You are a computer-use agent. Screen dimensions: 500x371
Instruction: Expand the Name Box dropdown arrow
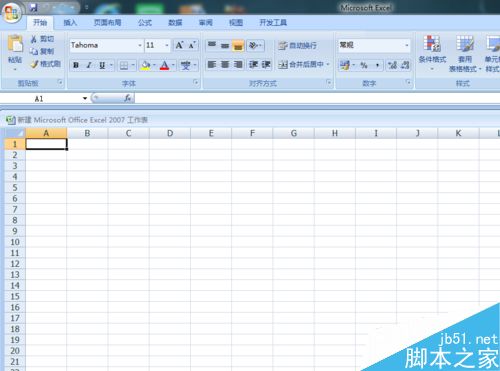tap(85, 98)
